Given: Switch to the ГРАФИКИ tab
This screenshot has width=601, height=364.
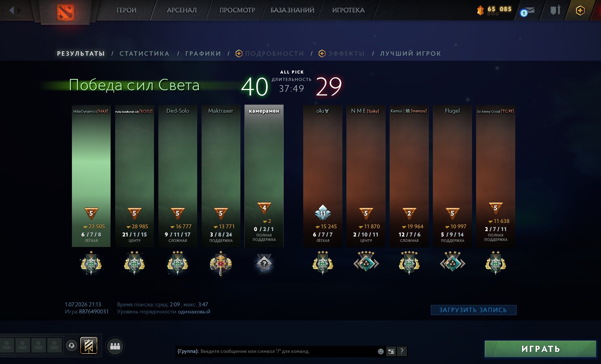Looking at the screenshot, I should [203, 53].
